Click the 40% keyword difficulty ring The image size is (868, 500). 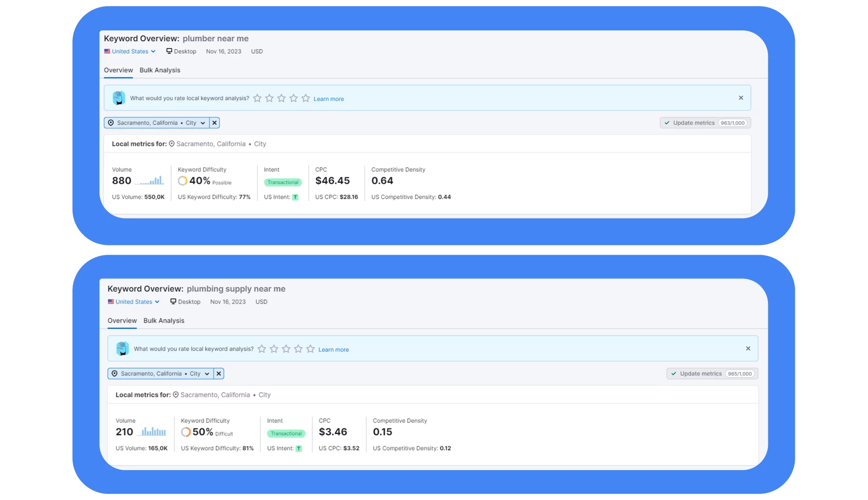(x=183, y=181)
